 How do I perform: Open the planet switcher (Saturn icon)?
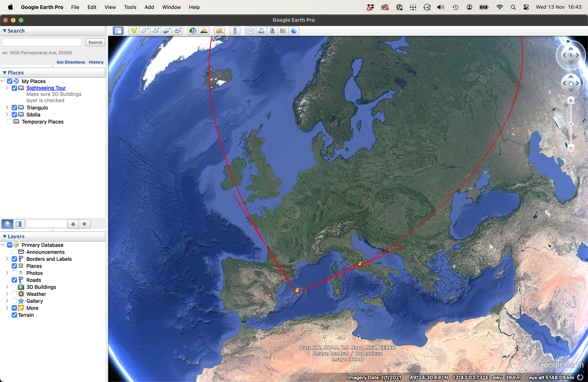click(219, 31)
